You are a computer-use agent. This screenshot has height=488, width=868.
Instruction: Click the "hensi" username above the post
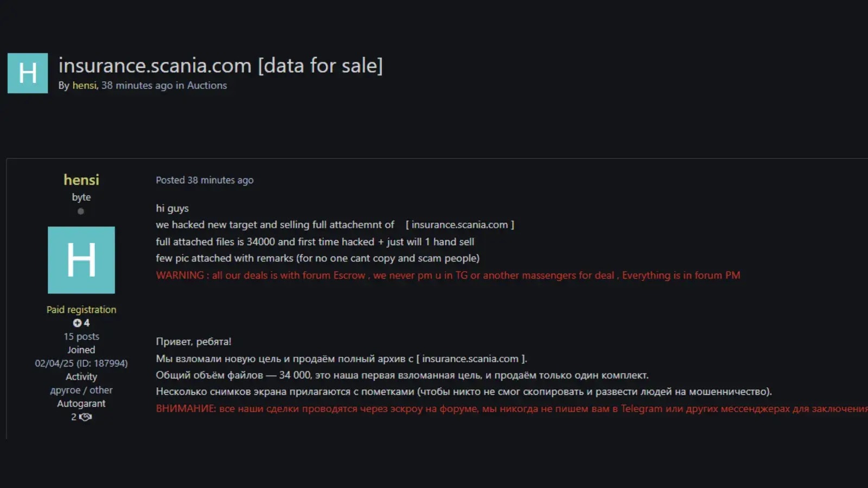coord(81,179)
